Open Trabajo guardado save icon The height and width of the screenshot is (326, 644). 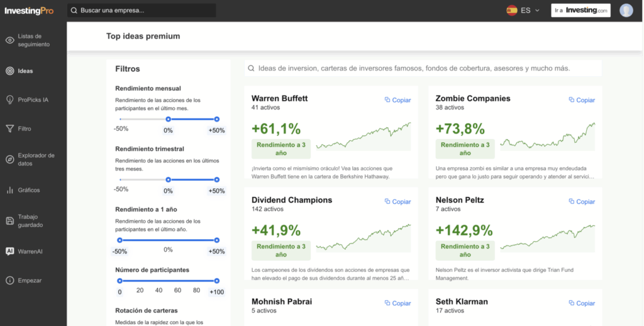point(9,220)
